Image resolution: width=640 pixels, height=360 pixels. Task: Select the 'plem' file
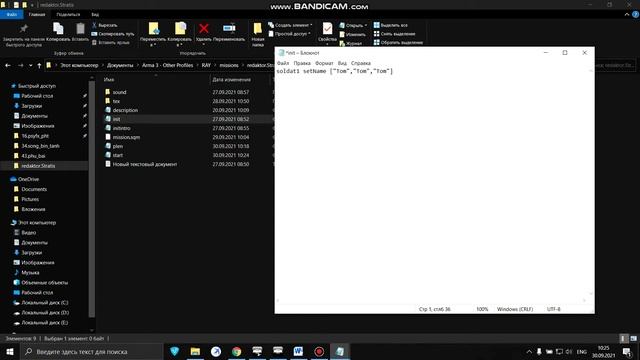pos(118,146)
